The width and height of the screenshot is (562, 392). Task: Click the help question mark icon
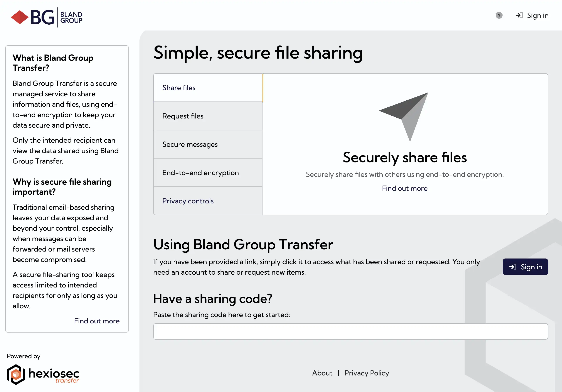coord(499,15)
